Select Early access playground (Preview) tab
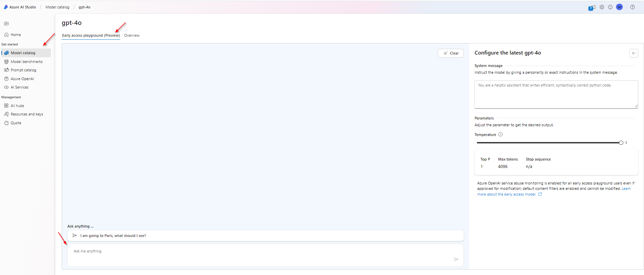The image size is (644, 275). click(x=91, y=35)
